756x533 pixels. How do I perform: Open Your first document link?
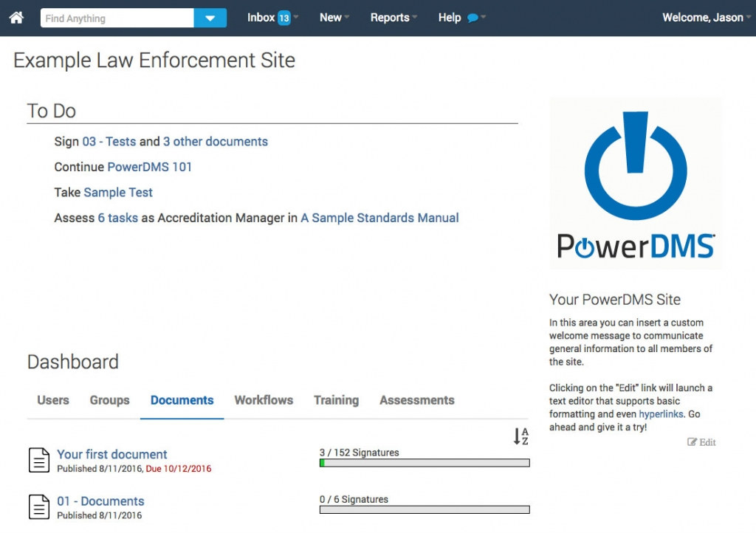tap(112, 455)
